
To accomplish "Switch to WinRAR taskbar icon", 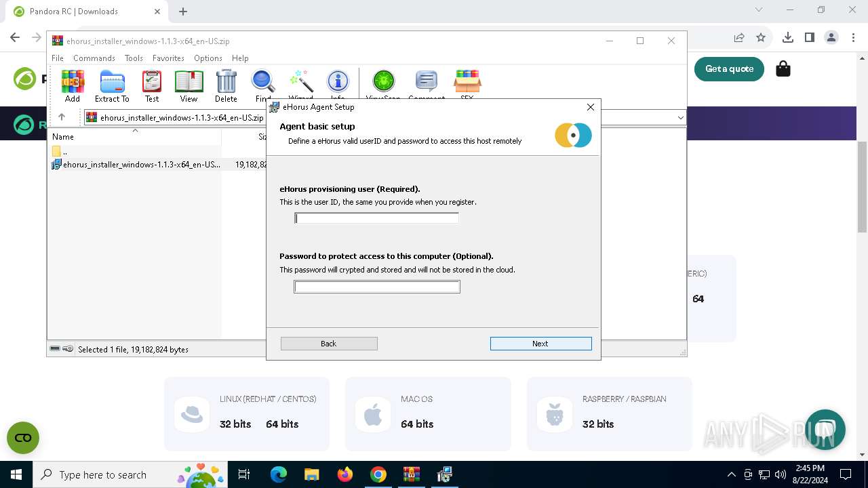I will click(x=411, y=474).
